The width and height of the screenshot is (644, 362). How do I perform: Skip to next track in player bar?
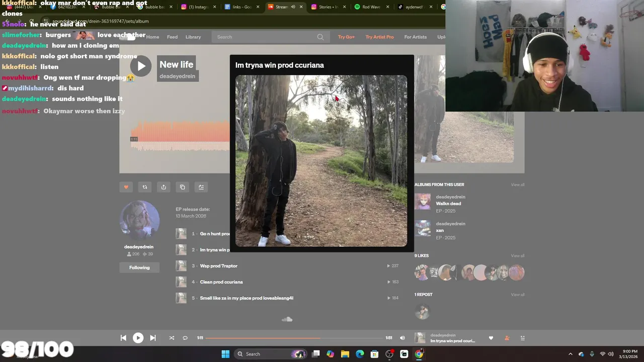[x=153, y=338]
